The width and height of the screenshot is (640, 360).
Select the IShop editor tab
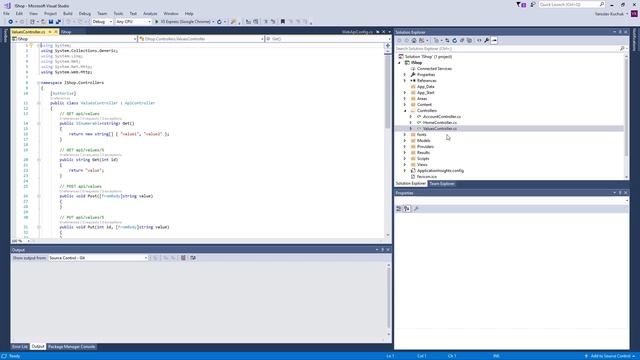pyautogui.click(x=66, y=32)
